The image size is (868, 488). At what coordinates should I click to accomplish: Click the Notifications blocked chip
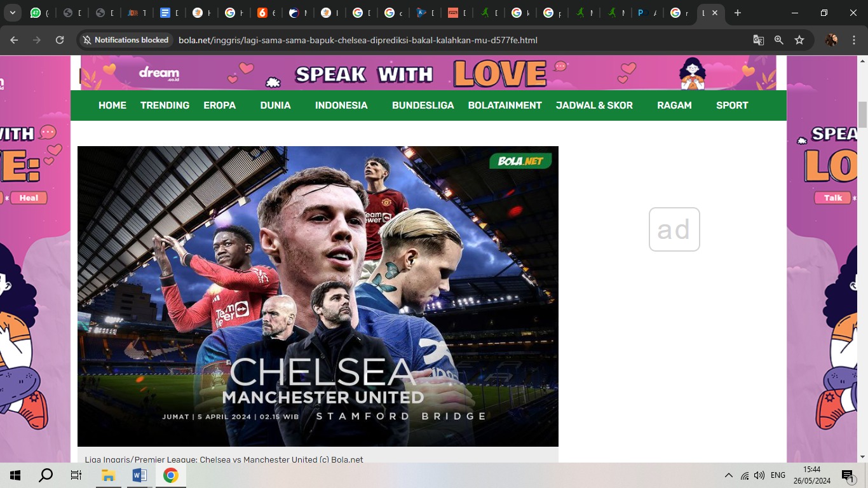tap(126, 40)
